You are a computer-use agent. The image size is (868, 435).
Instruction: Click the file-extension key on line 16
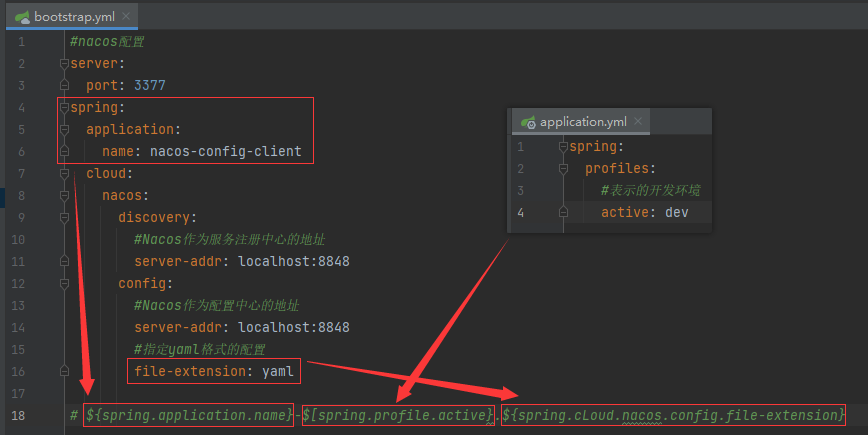point(190,371)
